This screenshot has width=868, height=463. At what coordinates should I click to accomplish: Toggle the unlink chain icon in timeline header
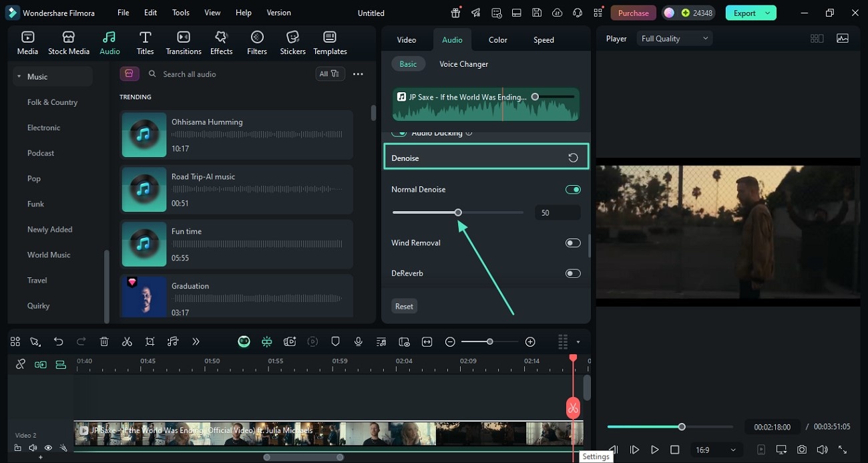pyautogui.click(x=21, y=364)
